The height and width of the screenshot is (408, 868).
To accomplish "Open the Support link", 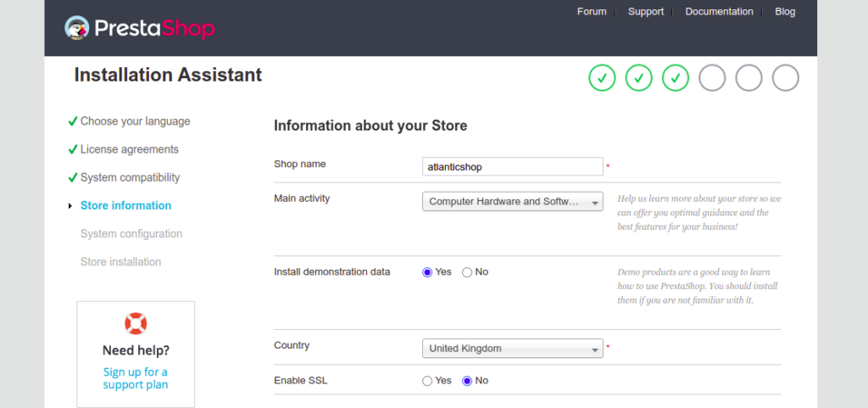I will tap(645, 12).
